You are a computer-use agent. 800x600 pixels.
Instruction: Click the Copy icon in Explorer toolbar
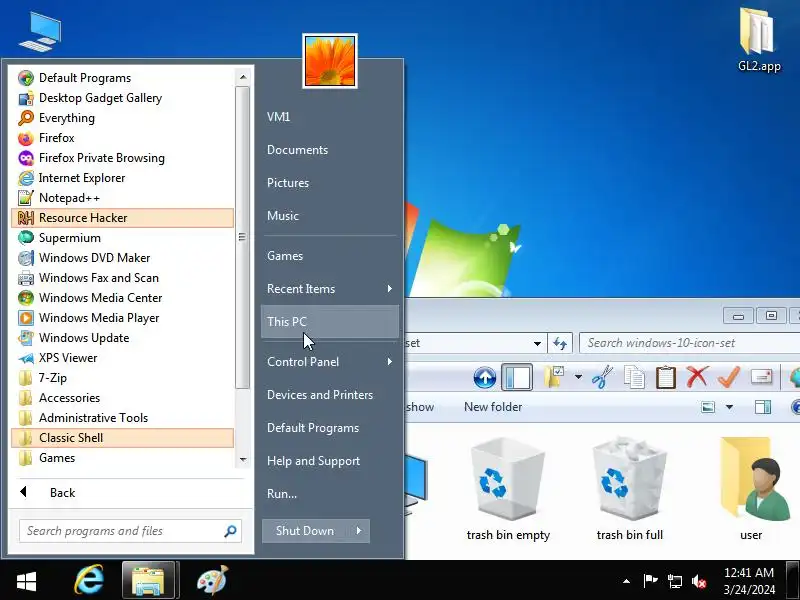pos(634,378)
